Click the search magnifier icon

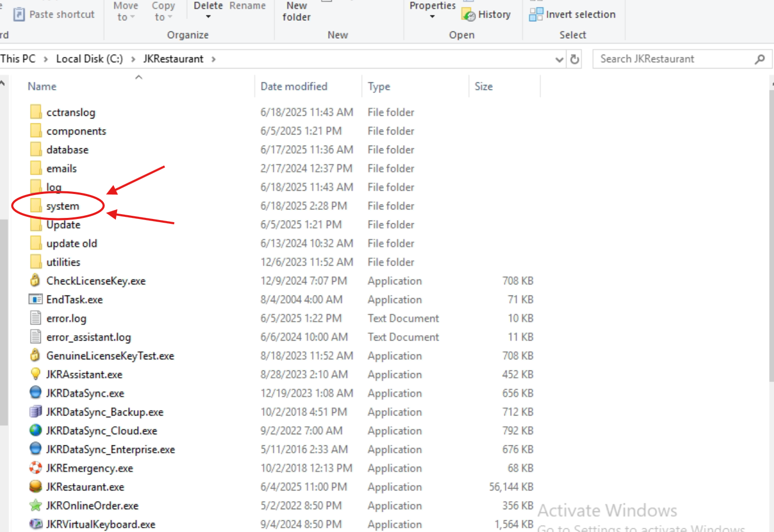[760, 59]
